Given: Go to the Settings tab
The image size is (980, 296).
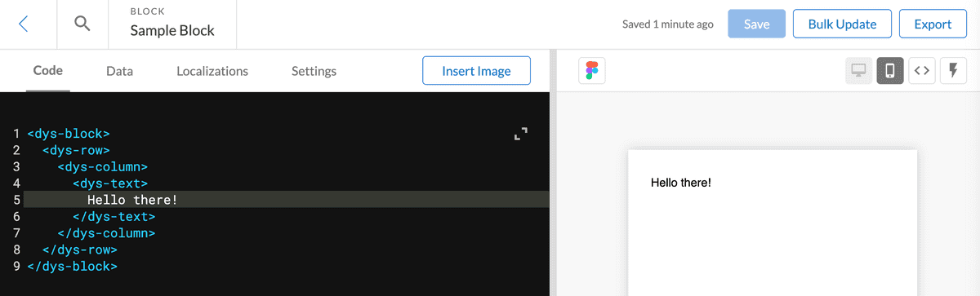Looking at the screenshot, I should click(314, 71).
